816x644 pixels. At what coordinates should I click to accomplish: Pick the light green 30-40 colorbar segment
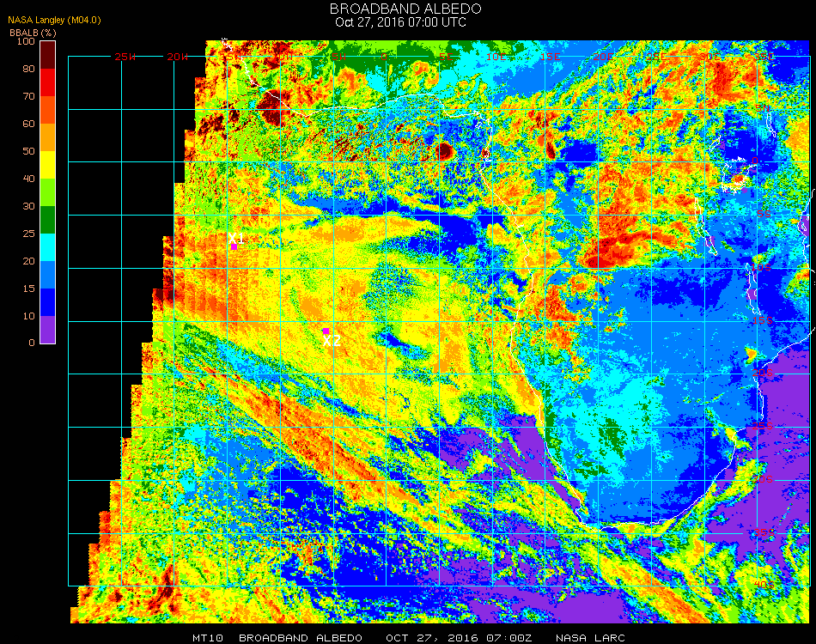(x=48, y=192)
